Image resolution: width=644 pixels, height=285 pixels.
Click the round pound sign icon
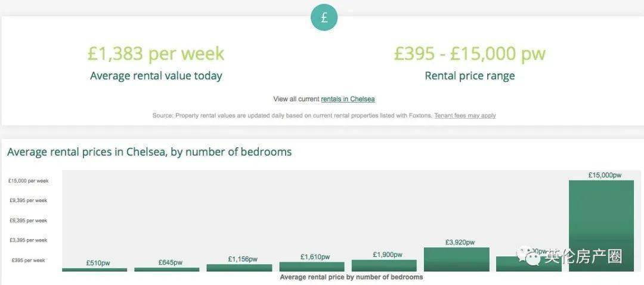coord(324,18)
